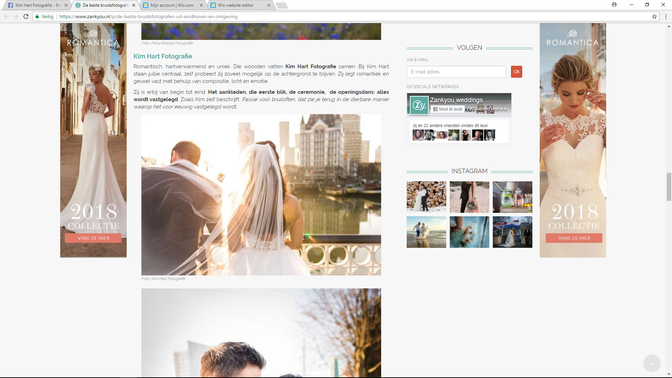Go forward in browser history
This screenshot has height=378, width=672.
click(16, 16)
